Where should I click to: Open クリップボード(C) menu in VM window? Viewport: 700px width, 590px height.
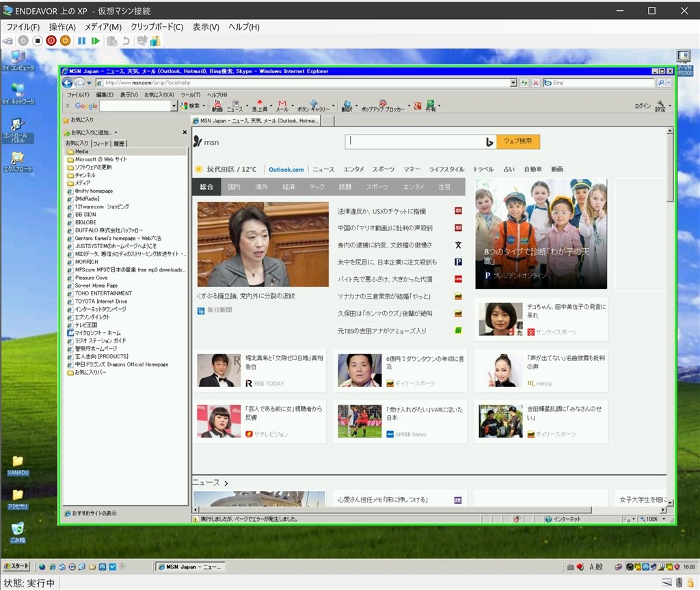pyautogui.click(x=157, y=27)
